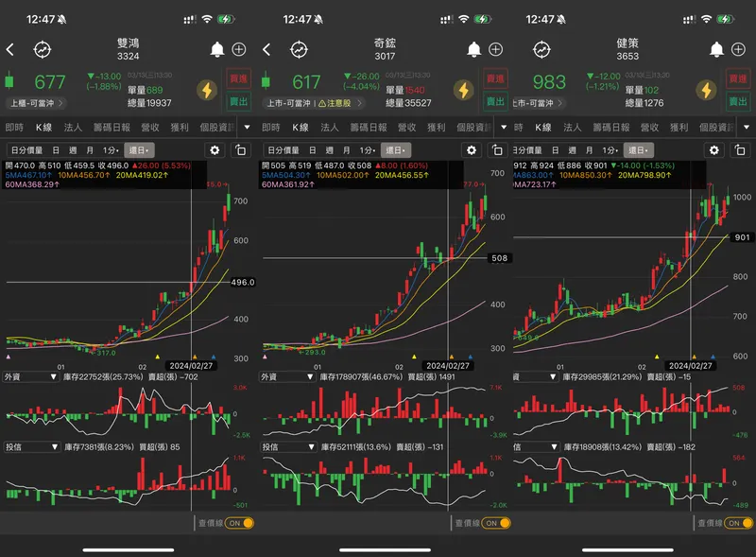756x557 pixels.
Task: Switch to 法人 tab on 雙鴻 panel
Action: coord(74,128)
